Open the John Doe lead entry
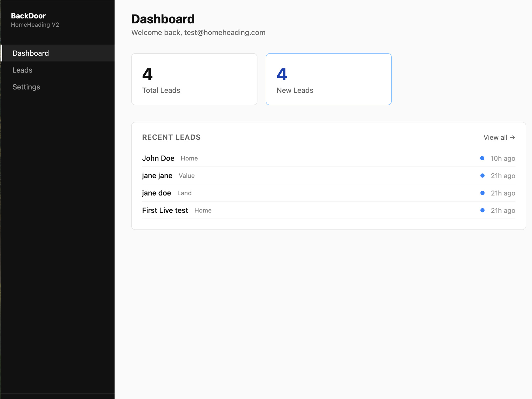This screenshot has width=532, height=399. [158, 158]
